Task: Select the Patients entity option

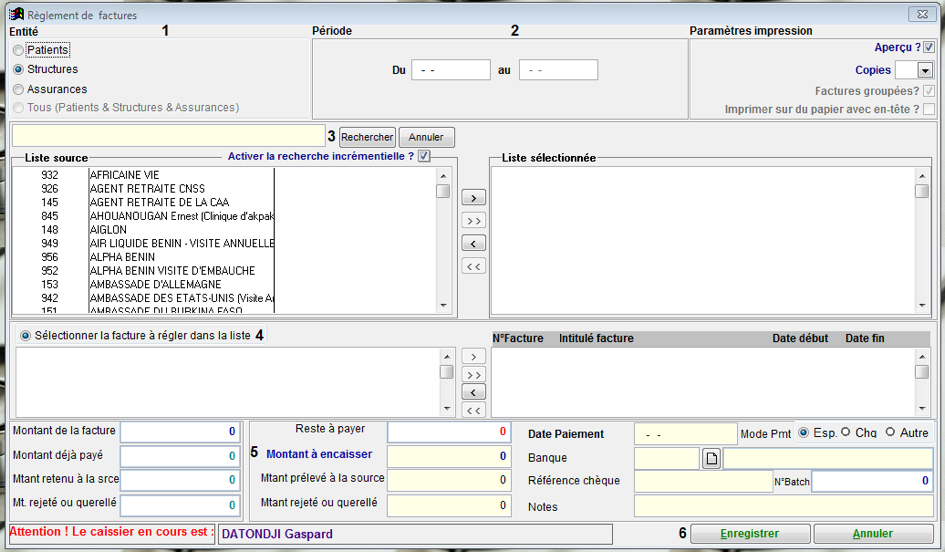Action: coord(19,50)
